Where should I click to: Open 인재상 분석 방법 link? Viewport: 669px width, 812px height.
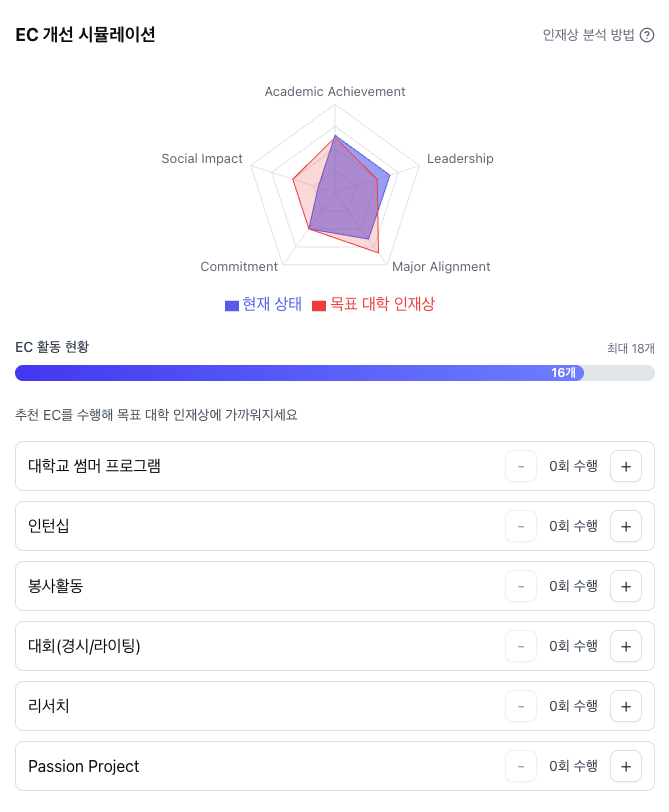588,35
